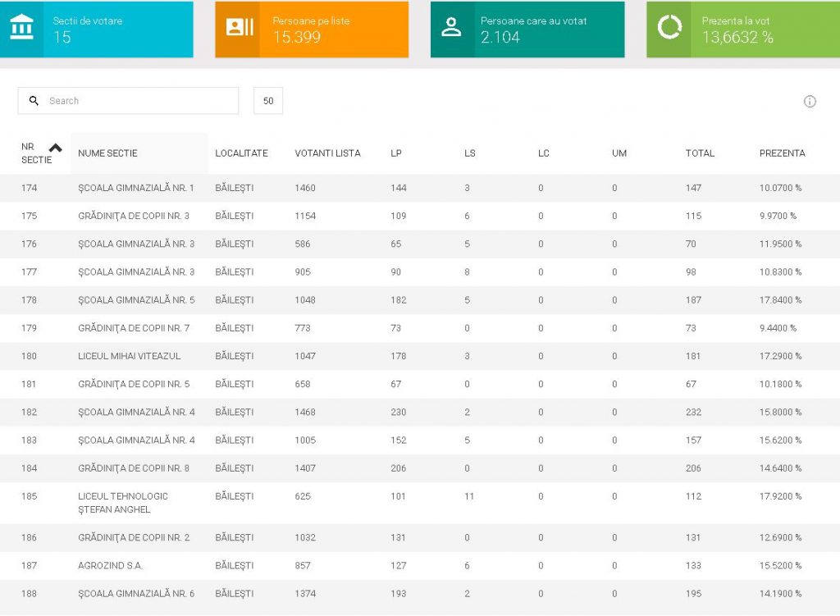
Task: Click LP value 178 for section 180
Action: pos(399,356)
